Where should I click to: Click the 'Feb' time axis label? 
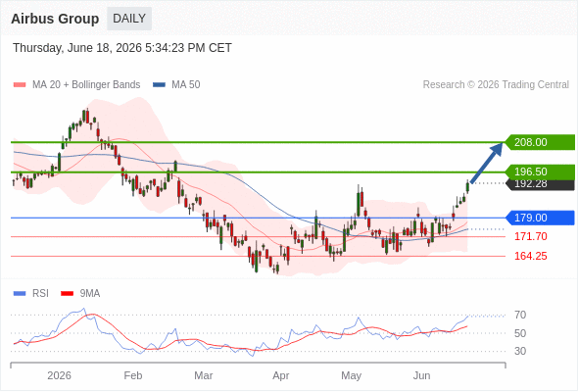click(x=133, y=375)
